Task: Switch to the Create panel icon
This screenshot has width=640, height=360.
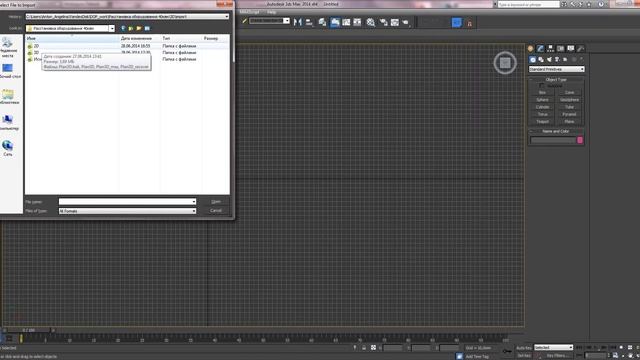Action: coord(531,48)
